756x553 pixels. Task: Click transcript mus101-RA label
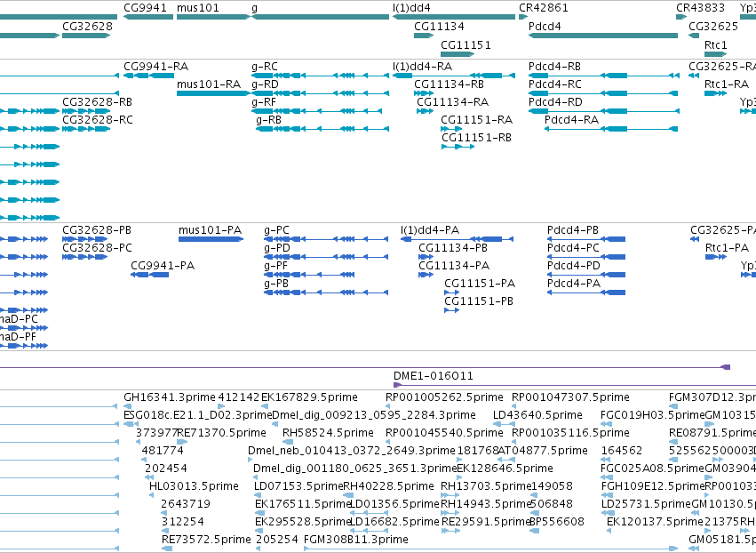pos(208,84)
